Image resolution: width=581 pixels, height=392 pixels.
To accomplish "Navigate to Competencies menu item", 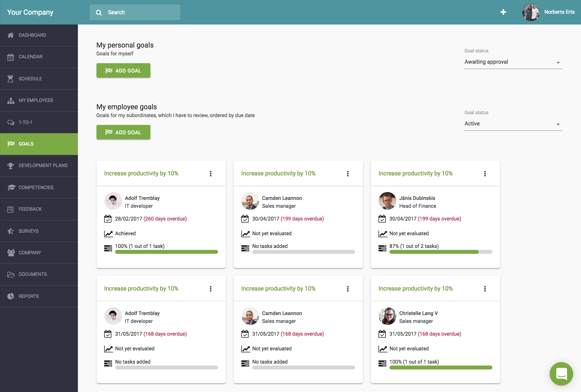I will (36, 187).
